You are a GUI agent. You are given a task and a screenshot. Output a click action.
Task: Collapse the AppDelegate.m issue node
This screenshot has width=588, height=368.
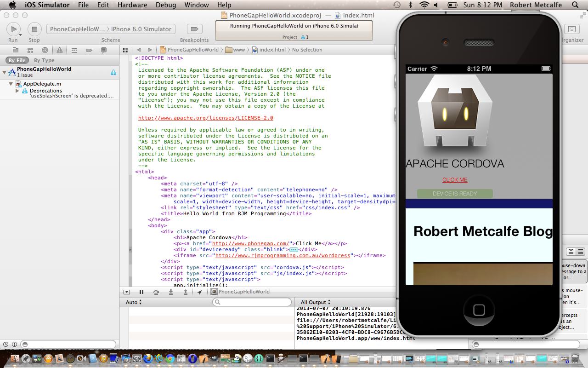(x=11, y=84)
